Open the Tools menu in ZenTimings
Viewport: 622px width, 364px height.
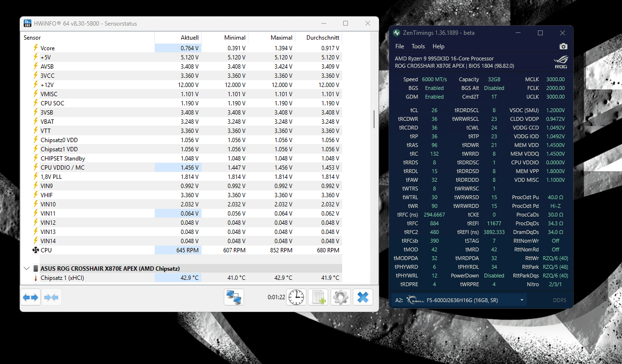click(418, 46)
